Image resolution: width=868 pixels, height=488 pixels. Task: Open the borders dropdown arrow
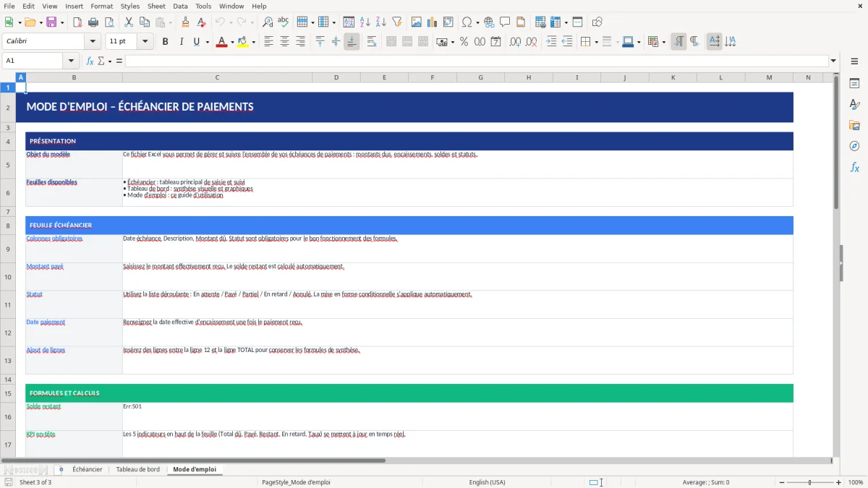tap(596, 41)
